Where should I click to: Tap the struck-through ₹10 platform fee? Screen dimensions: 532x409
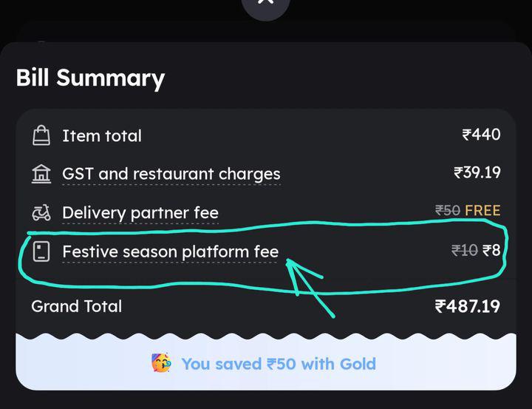click(x=465, y=250)
